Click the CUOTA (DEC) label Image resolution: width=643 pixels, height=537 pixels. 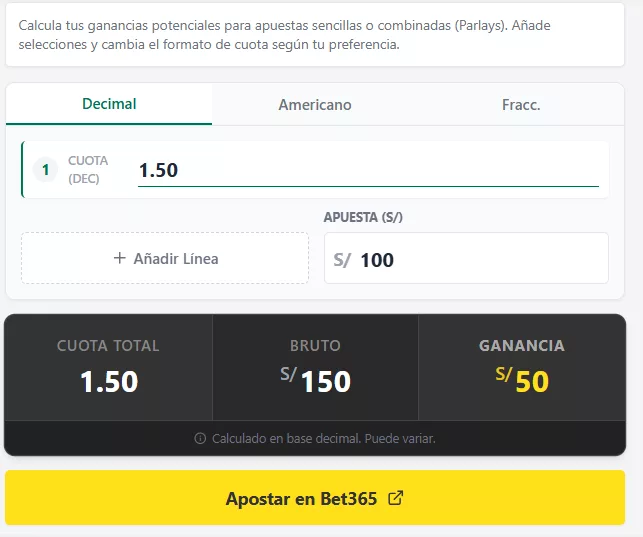88,170
